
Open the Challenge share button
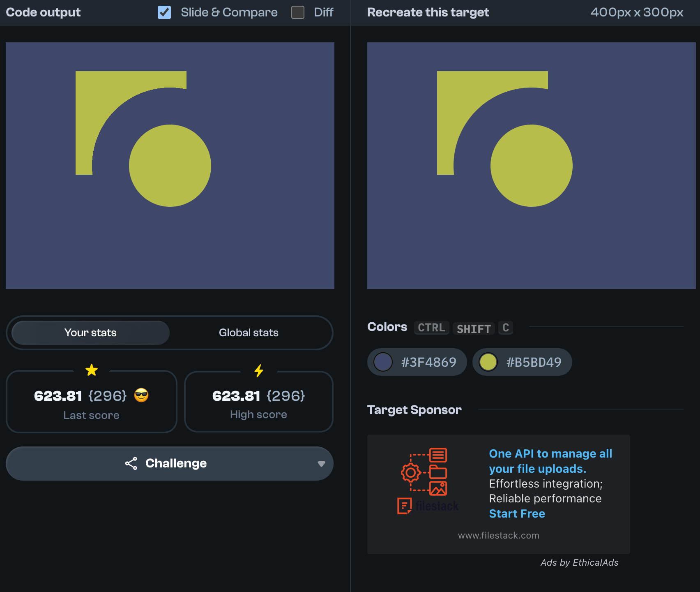pyautogui.click(x=169, y=463)
